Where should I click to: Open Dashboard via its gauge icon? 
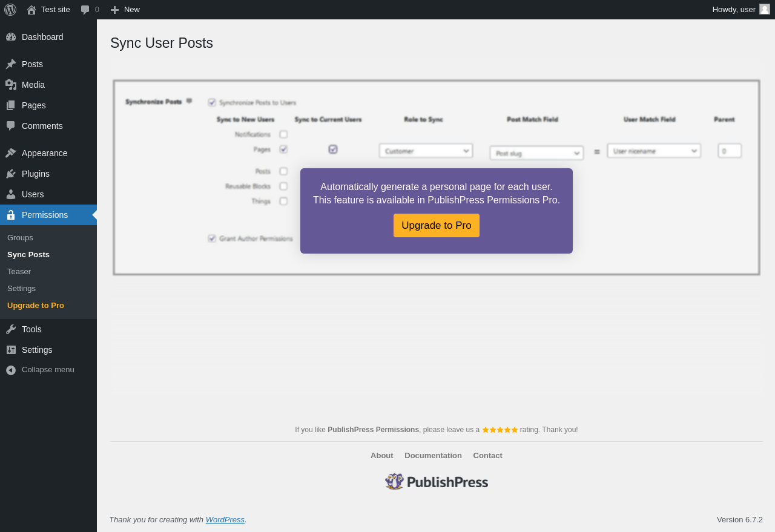pos(11,37)
